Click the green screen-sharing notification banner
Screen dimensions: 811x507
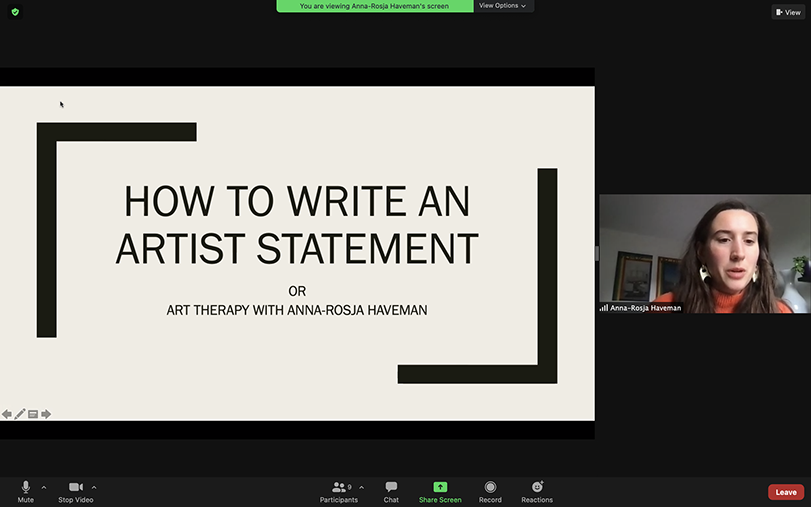[x=374, y=6]
